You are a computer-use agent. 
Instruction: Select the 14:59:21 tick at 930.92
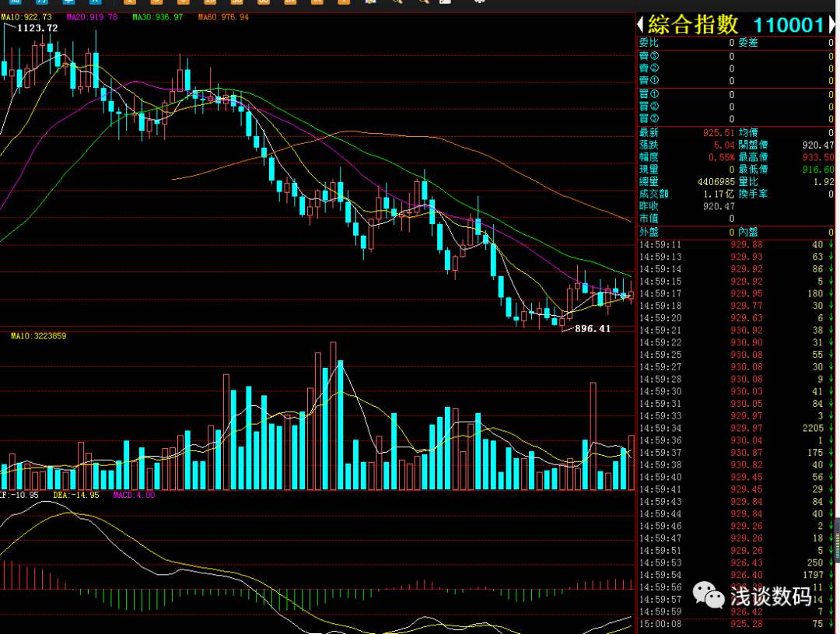click(x=736, y=331)
